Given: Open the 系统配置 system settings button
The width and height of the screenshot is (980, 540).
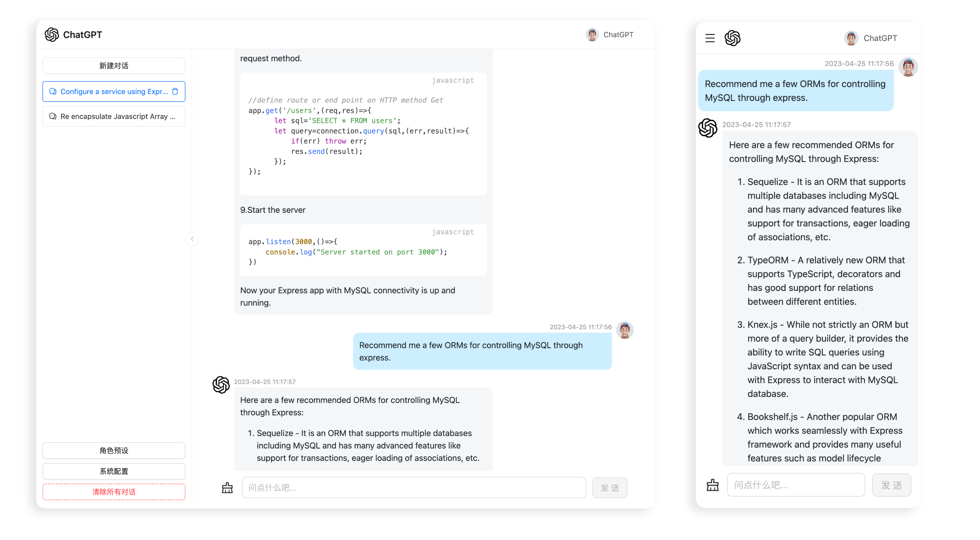Looking at the screenshot, I should pyautogui.click(x=114, y=471).
